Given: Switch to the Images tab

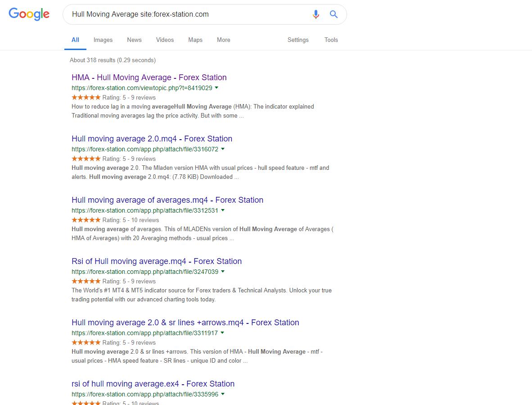Looking at the screenshot, I should [103, 40].
